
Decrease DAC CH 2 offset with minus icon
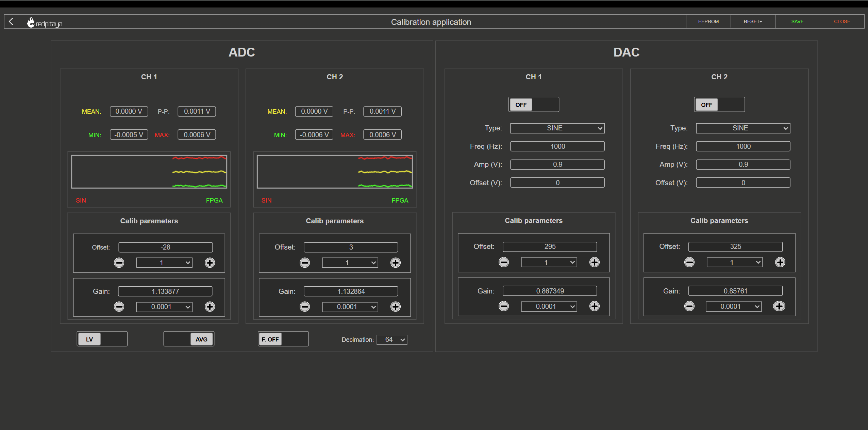689,262
